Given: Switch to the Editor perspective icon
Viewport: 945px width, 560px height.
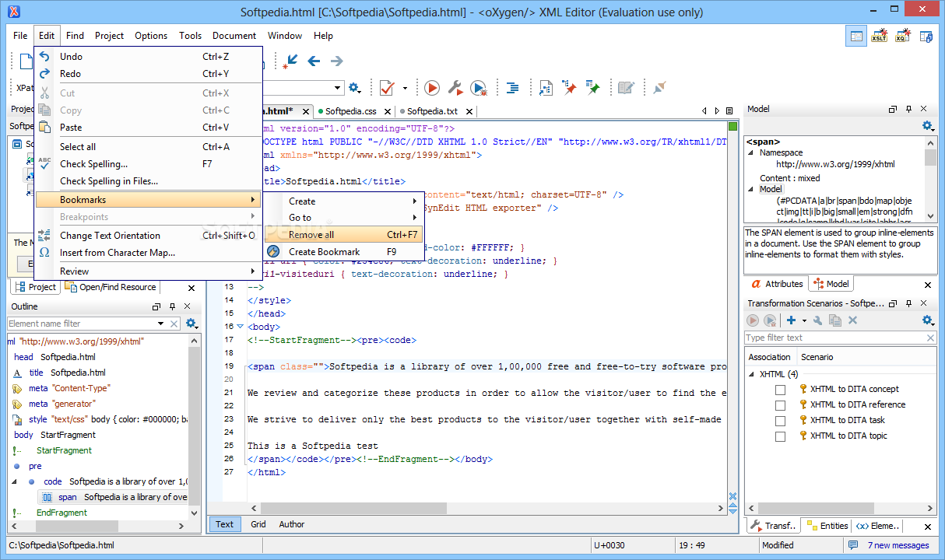Looking at the screenshot, I should pyautogui.click(x=857, y=36).
